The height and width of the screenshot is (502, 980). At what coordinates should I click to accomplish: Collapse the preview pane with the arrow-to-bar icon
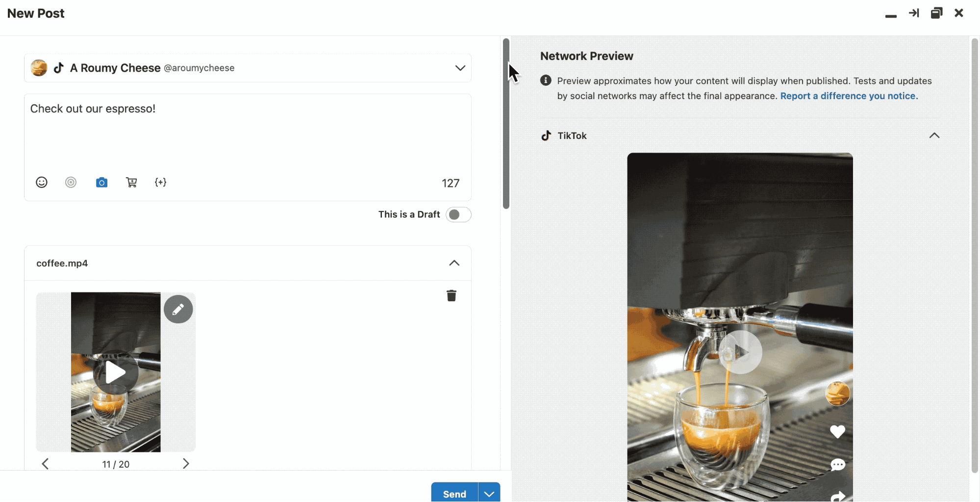coord(913,13)
